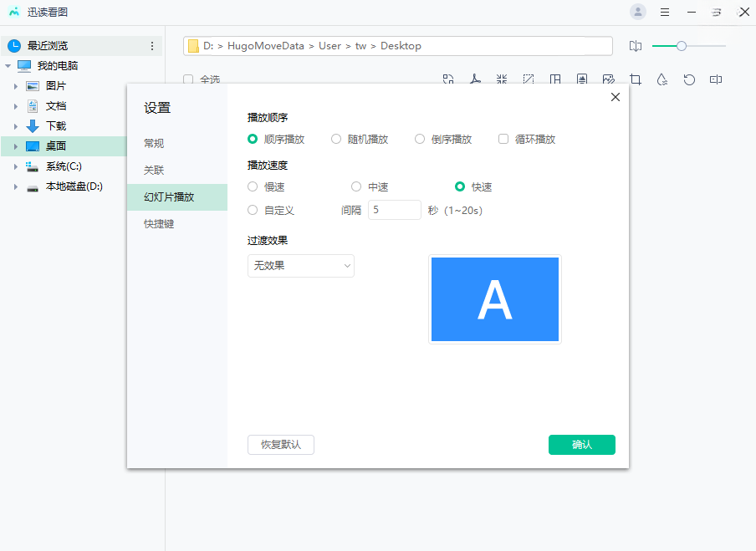The height and width of the screenshot is (551, 756).
Task: Click the image text recognition toolbar icon
Action: [582, 79]
